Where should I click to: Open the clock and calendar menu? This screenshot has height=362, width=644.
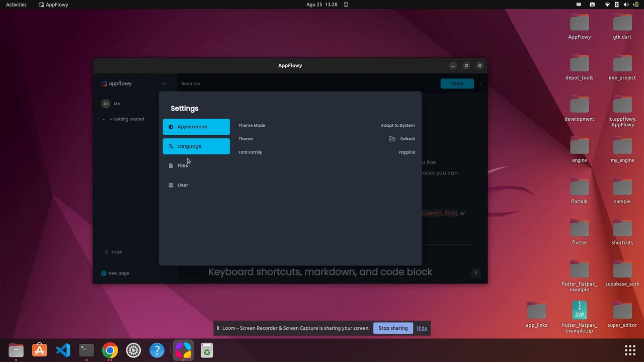(321, 5)
